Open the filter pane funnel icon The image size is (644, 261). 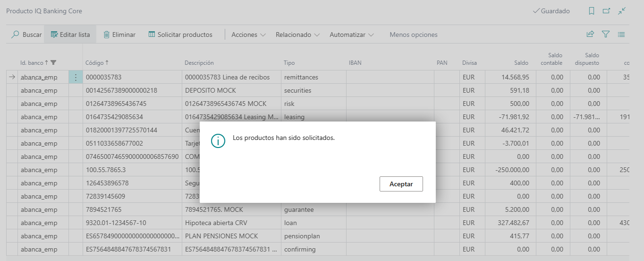pyautogui.click(x=606, y=35)
